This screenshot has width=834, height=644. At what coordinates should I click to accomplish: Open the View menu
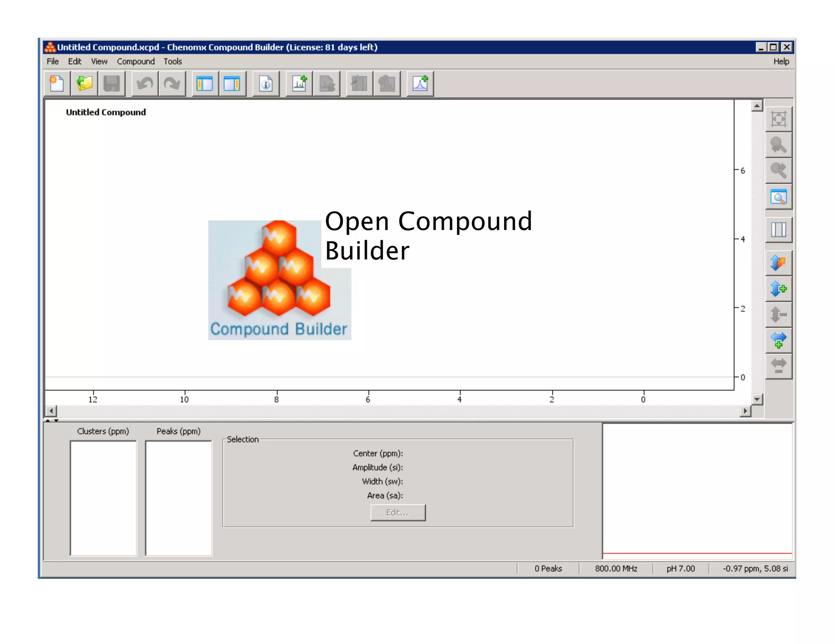point(99,61)
